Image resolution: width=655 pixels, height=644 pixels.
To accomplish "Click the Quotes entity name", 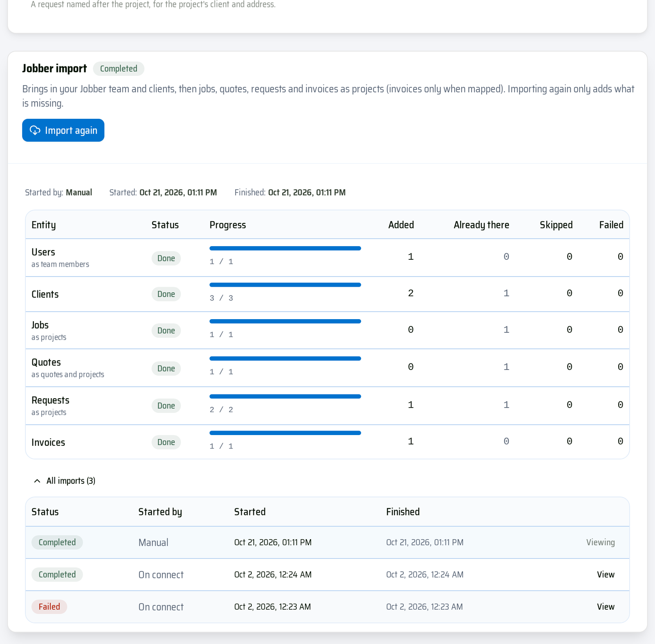I will [x=46, y=363].
